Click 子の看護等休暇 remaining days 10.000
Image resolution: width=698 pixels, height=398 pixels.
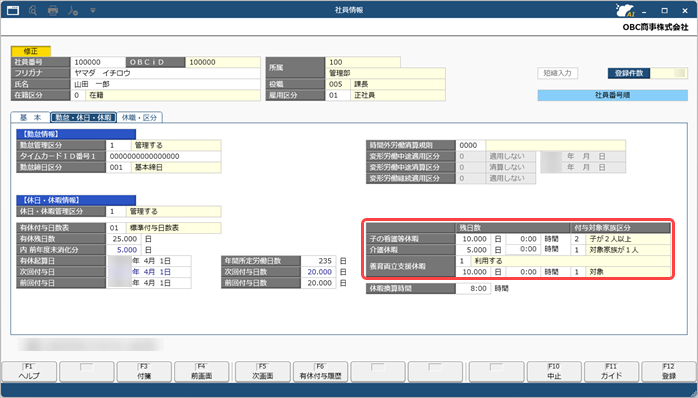pos(473,239)
